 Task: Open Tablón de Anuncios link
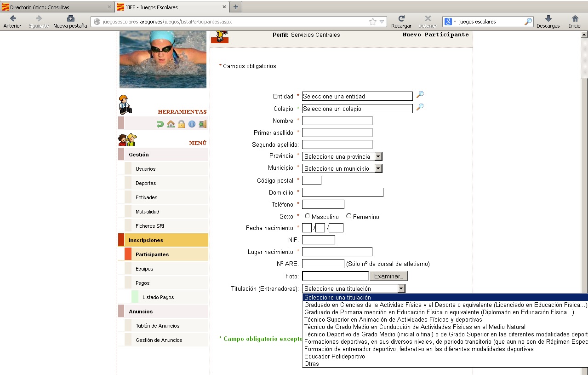tap(157, 326)
